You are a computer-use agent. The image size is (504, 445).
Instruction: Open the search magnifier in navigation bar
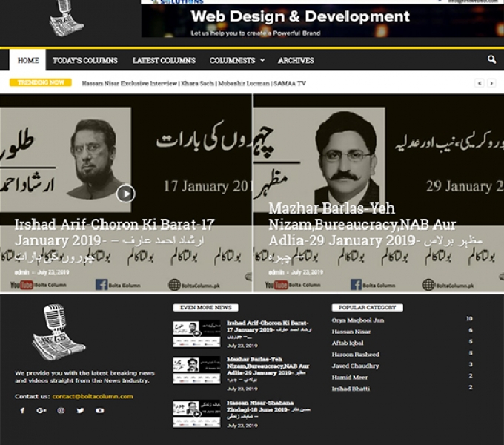pos(491,60)
